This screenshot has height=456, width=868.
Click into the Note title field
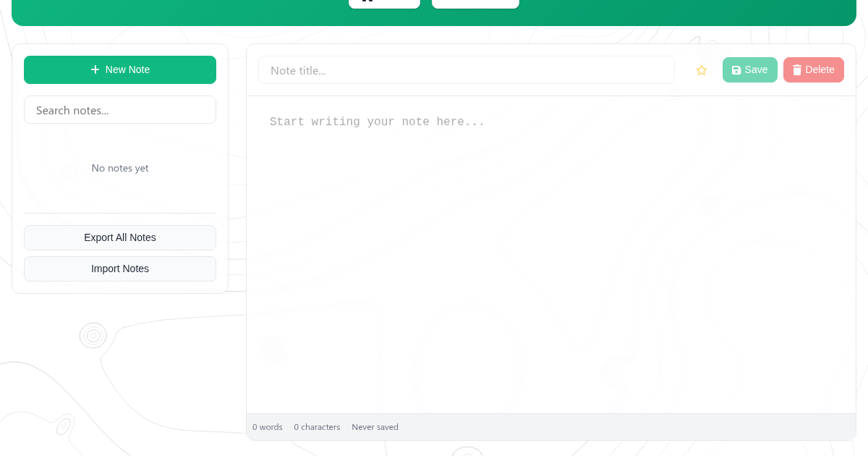(x=466, y=70)
